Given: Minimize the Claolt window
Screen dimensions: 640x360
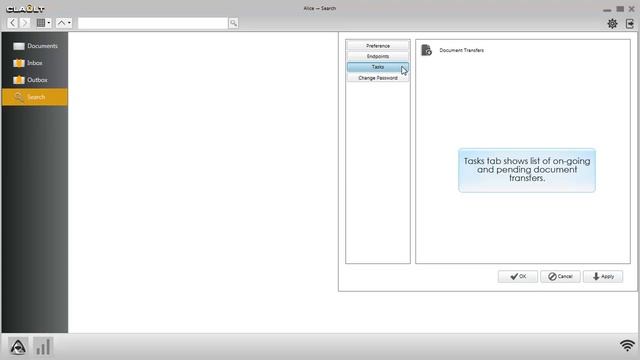Looking at the screenshot, I should pyautogui.click(x=607, y=9).
